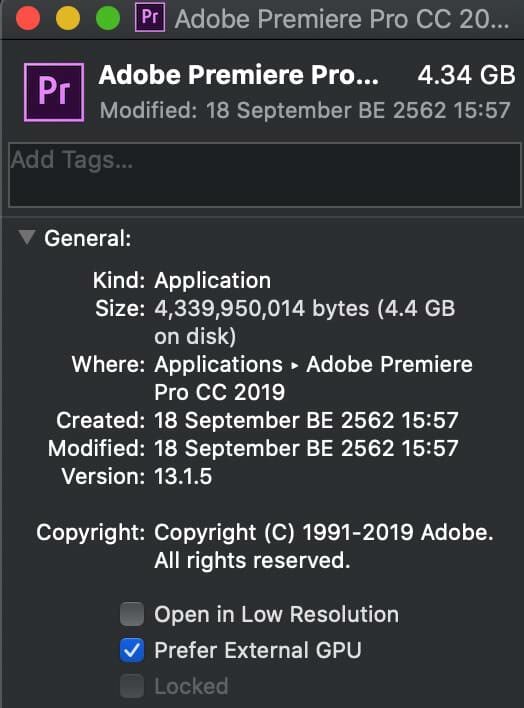
Task: Select the Applications folder in Where path
Action: tap(219, 364)
